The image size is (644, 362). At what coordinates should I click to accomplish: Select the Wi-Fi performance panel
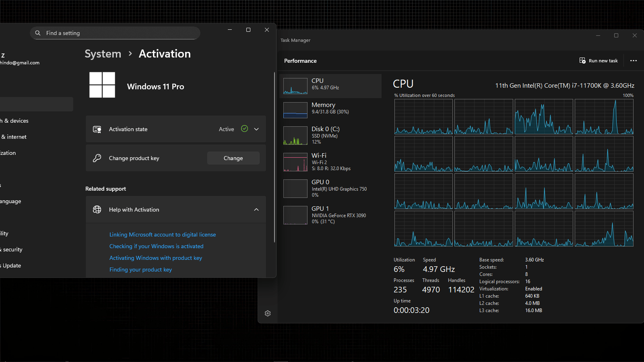[330, 162]
